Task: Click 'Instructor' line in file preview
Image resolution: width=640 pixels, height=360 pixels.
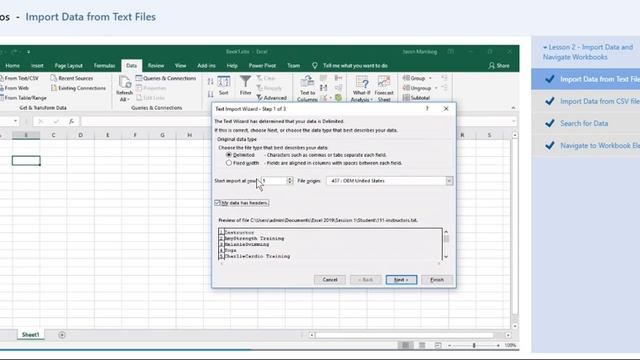Action: point(239,232)
